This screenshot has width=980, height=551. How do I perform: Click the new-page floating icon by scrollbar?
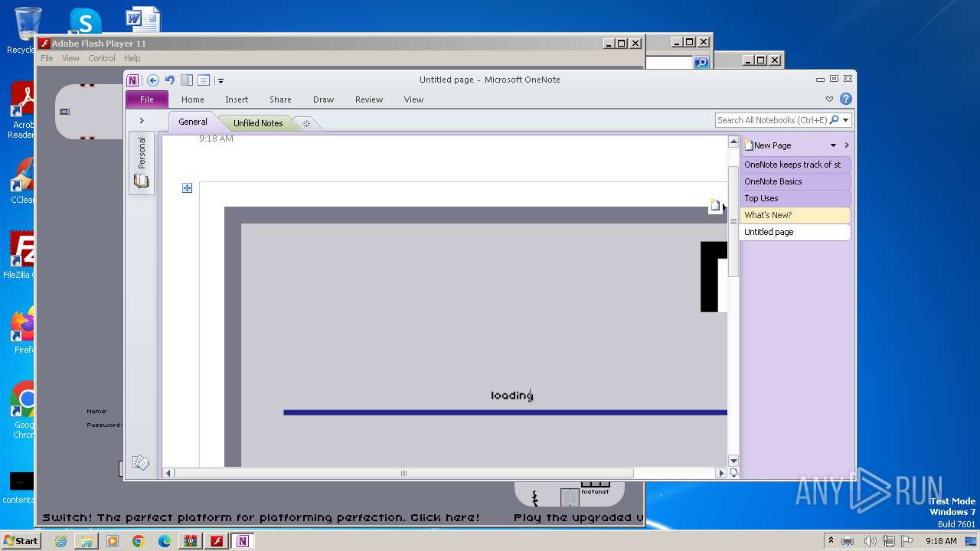[715, 205]
